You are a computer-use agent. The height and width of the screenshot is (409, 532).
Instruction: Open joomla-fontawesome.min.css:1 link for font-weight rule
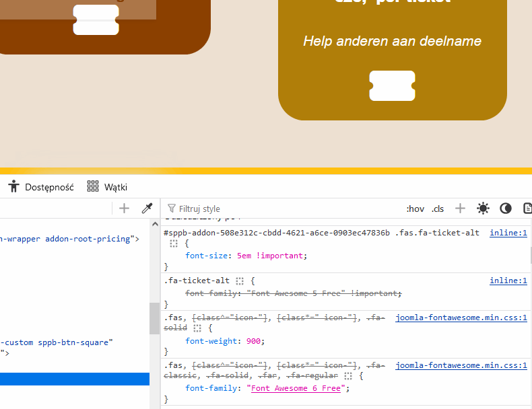pyautogui.click(x=461, y=318)
